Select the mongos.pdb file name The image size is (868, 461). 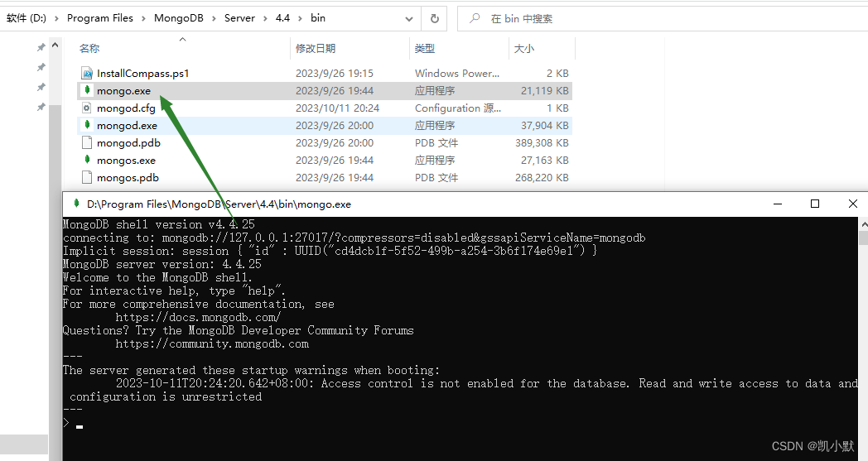point(128,178)
